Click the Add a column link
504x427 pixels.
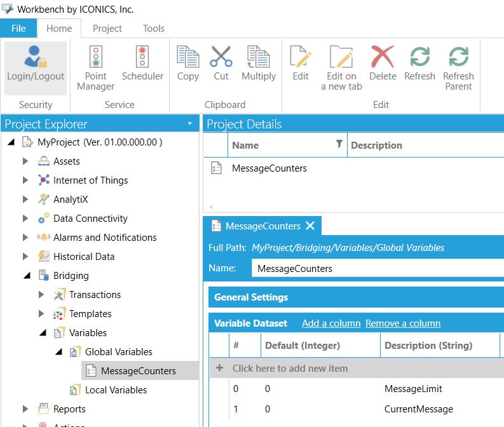pyautogui.click(x=331, y=323)
